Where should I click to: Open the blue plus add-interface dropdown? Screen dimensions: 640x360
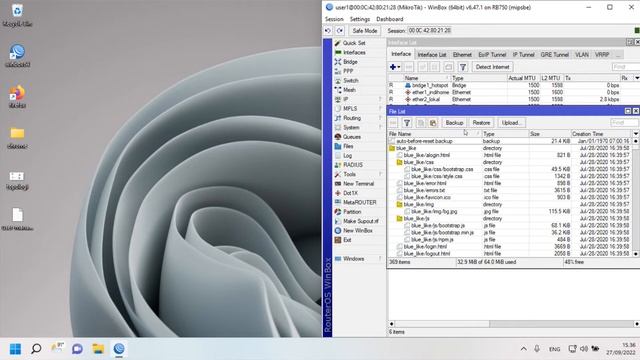click(x=395, y=67)
